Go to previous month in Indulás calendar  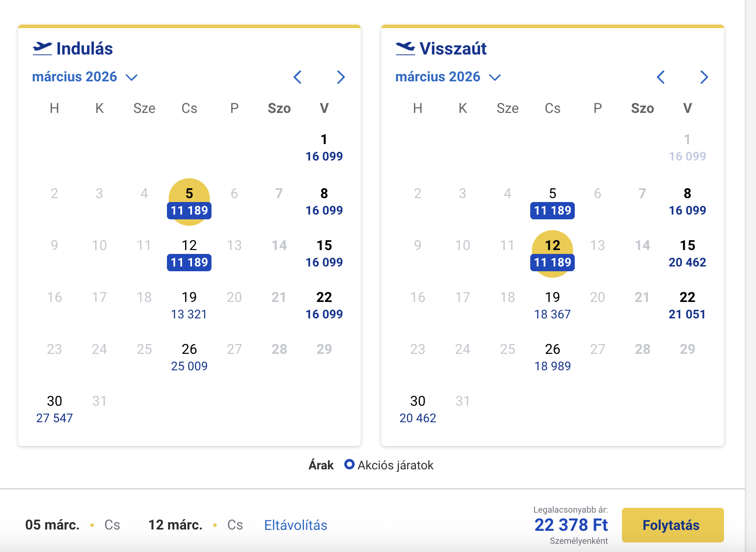click(298, 77)
